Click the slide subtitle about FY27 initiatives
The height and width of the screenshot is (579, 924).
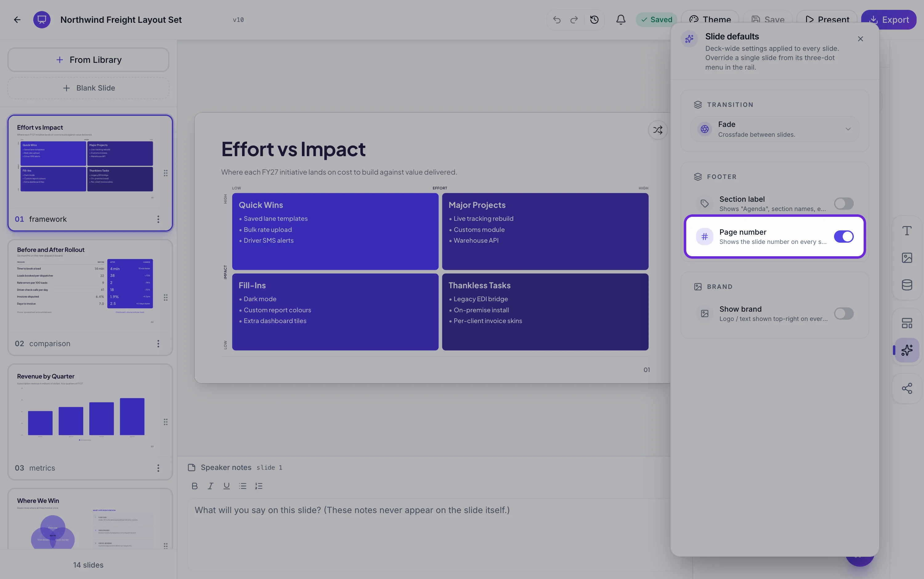[339, 172]
